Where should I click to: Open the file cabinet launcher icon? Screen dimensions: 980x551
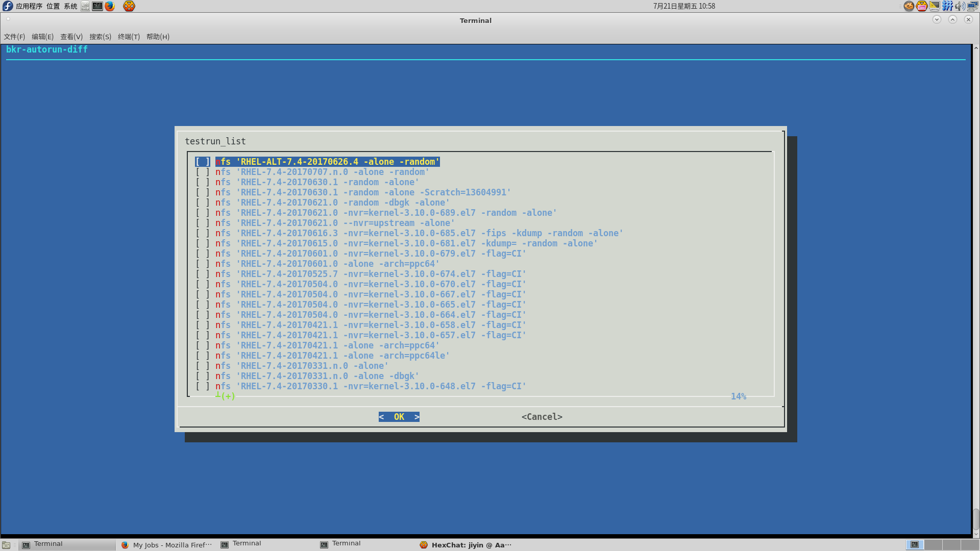pyautogui.click(x=85, y=6)
